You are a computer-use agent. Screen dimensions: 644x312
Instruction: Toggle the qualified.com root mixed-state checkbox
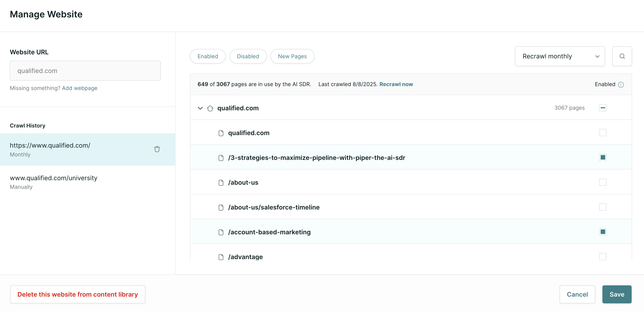(603, 108)
